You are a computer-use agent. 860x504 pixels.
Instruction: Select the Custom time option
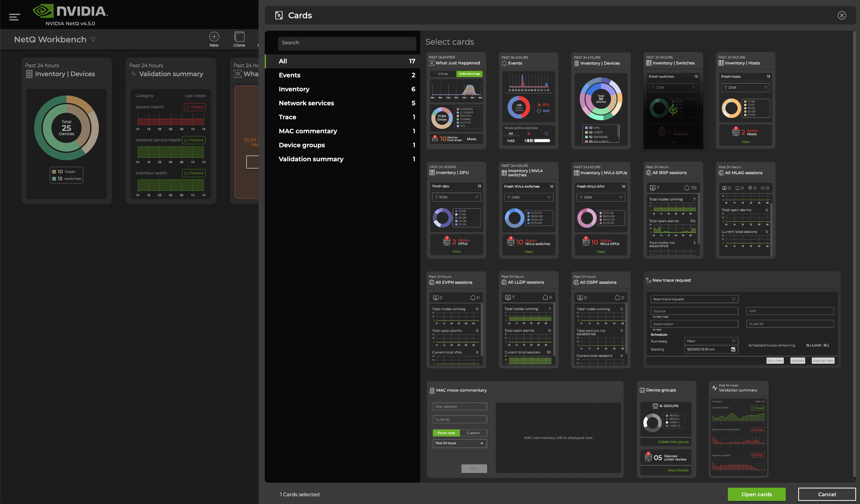(473, 433)
